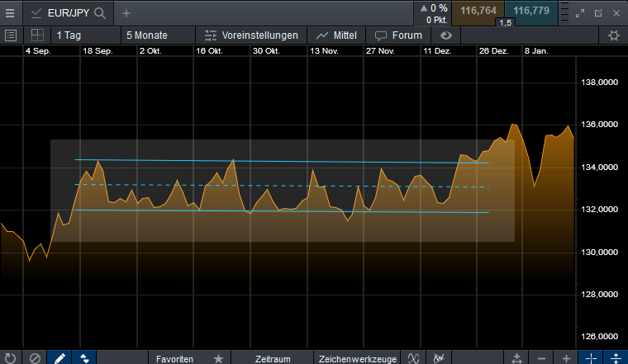Add a new chart tab with plus
The image size is (628, 364).
(x=126, y=13)
